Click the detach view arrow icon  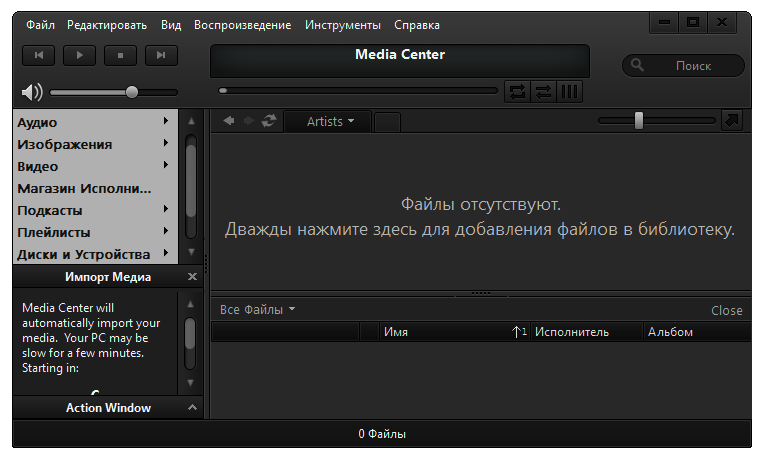732,120
